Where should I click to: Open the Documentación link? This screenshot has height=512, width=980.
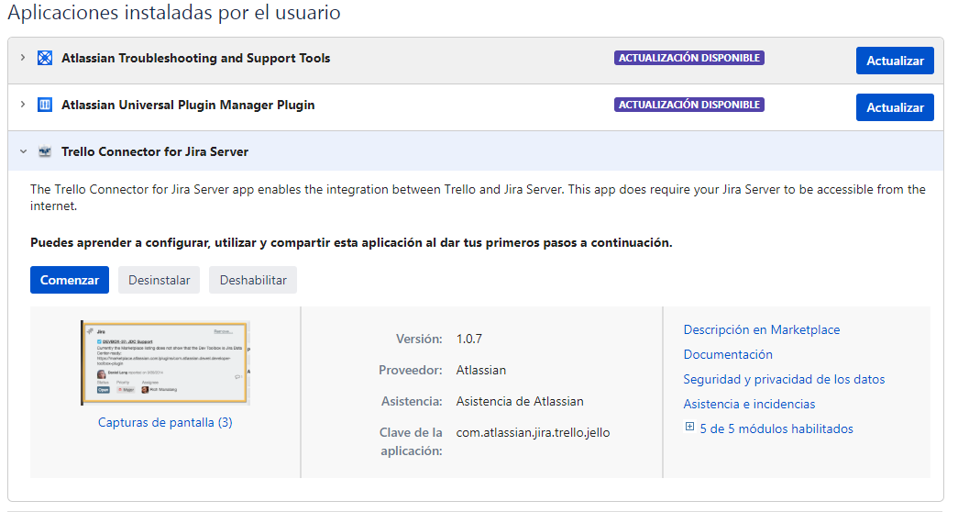728,354
